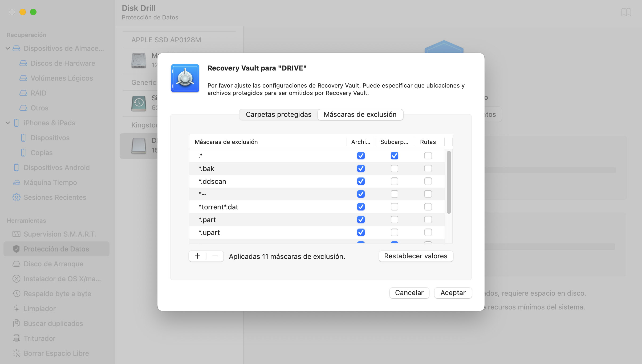This screenshot has height=364, width=642.
Task: Toggle Archivos checkbox for *.bak mask
Action: (x=361, y=168)
